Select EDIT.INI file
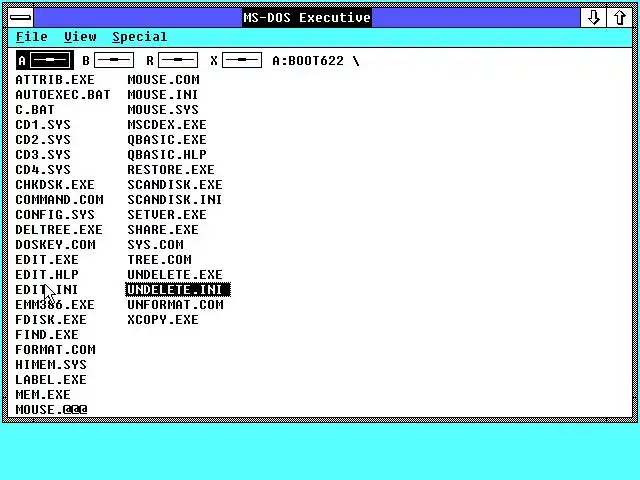Viewport: 640px width, 480px height. (x=47, y=290)
